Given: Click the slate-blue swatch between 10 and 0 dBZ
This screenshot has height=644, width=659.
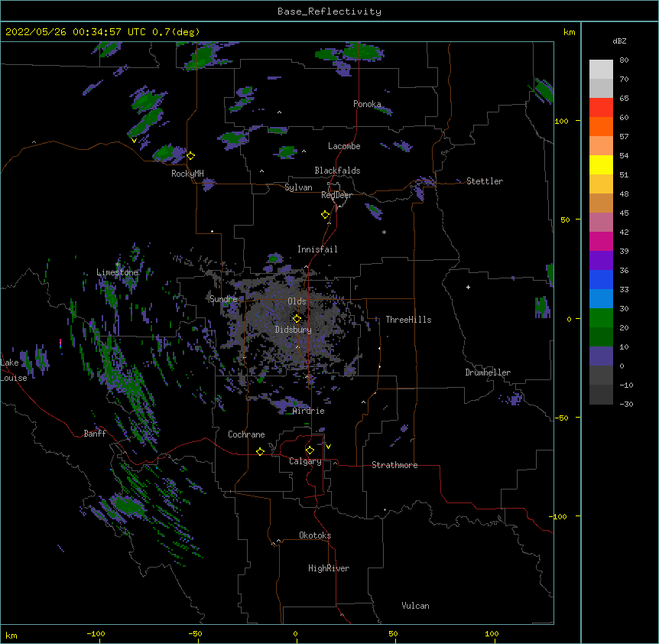Looking at the screenshot, I should 601,356.
